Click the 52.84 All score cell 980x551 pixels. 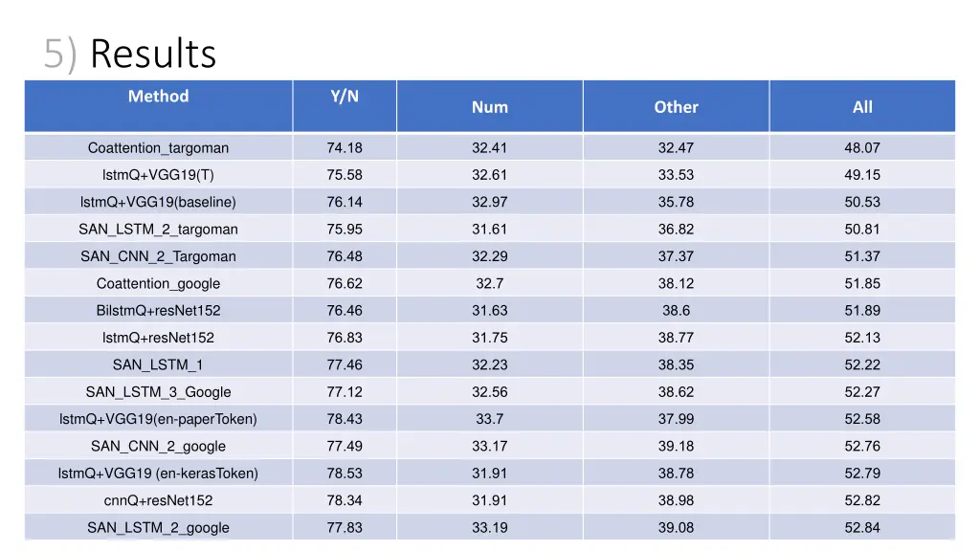862,528
